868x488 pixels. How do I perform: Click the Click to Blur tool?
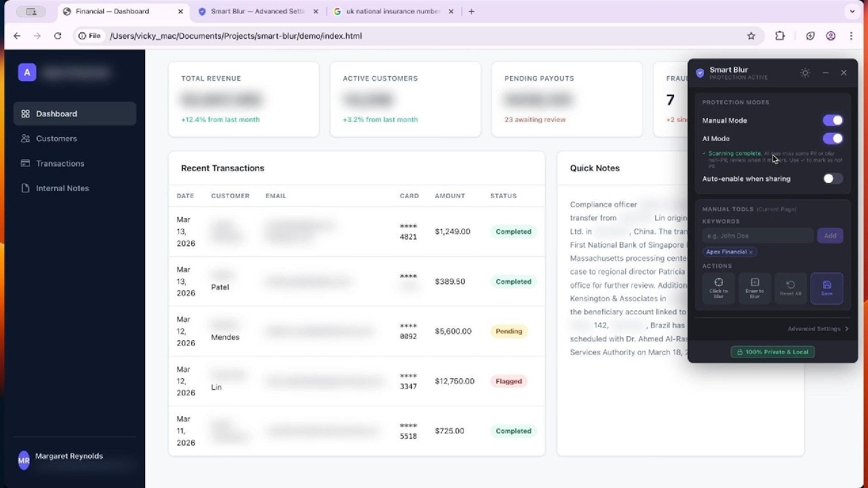tap(718, 288)
